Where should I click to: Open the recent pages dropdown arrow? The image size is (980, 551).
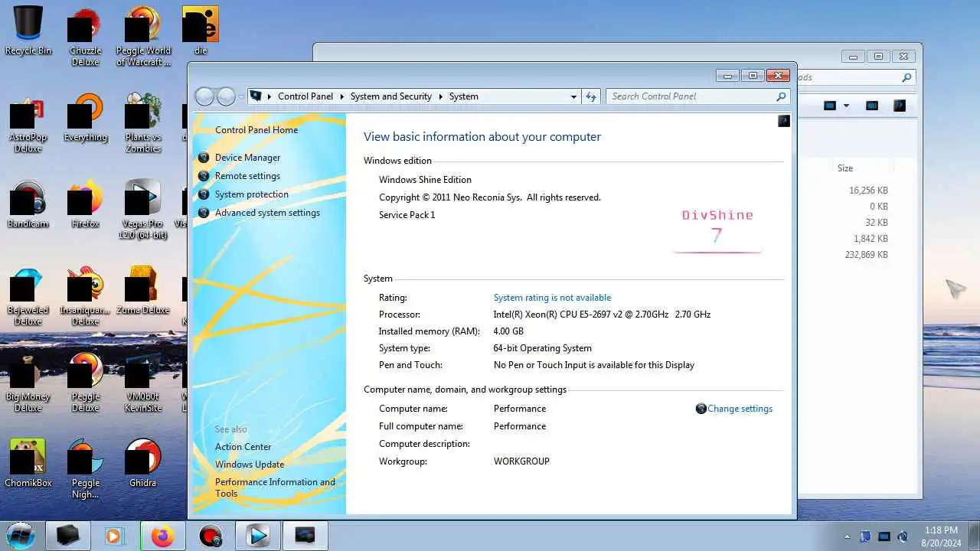(241, 96)
